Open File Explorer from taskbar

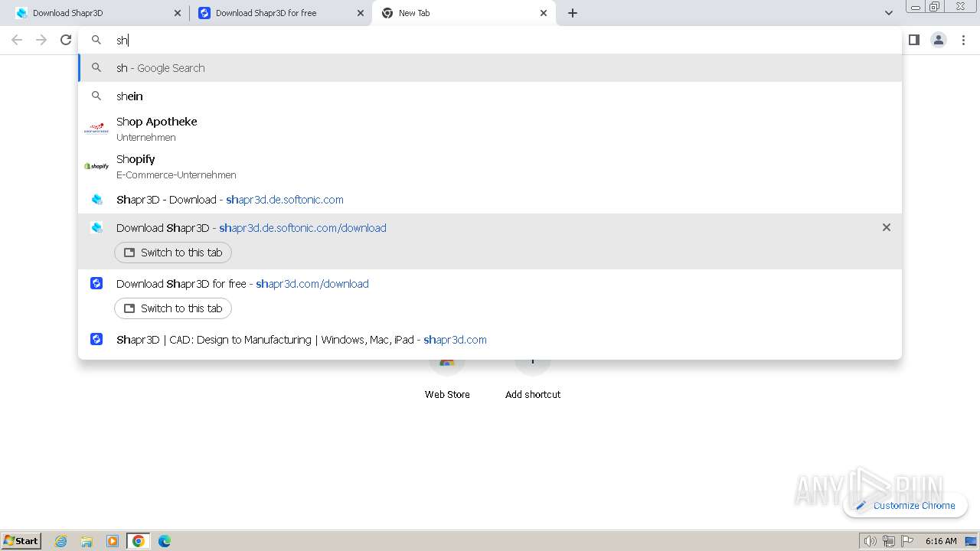87,541
